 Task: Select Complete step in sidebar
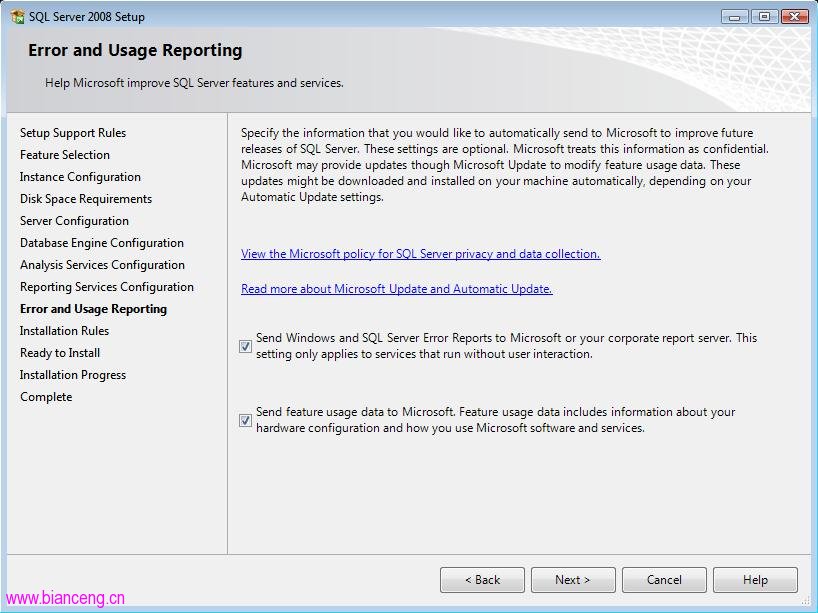46,397
